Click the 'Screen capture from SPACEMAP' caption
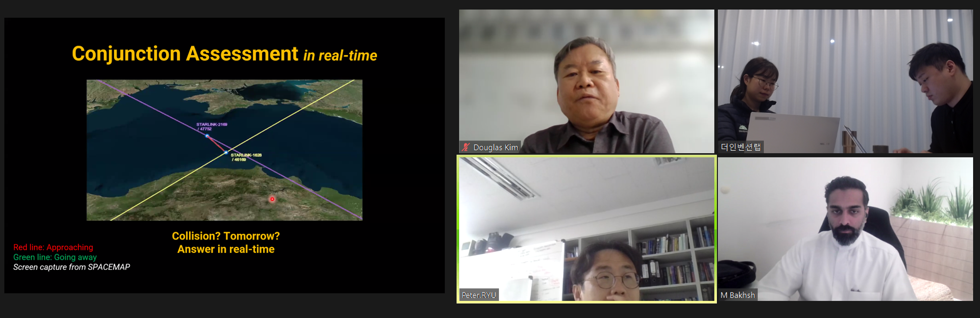980x318 pixels. pyautogui.click(x=72, y=267)
